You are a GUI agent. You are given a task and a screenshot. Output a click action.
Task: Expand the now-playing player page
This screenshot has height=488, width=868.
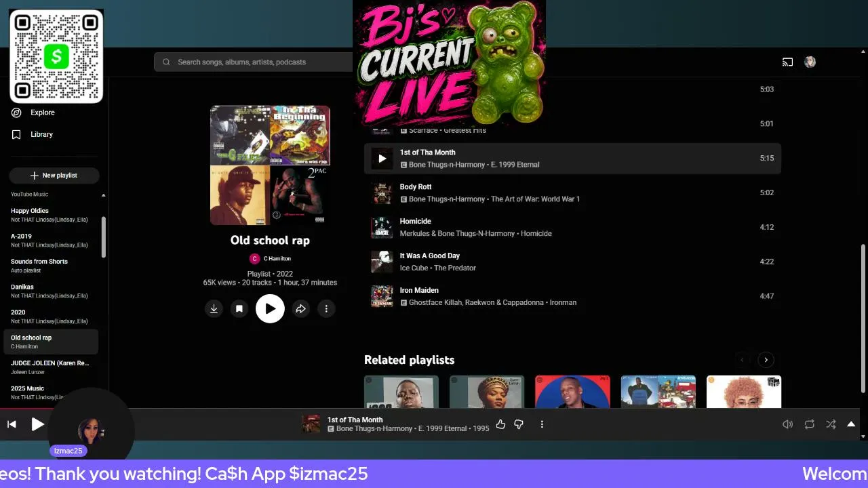(x=851, y=424)
